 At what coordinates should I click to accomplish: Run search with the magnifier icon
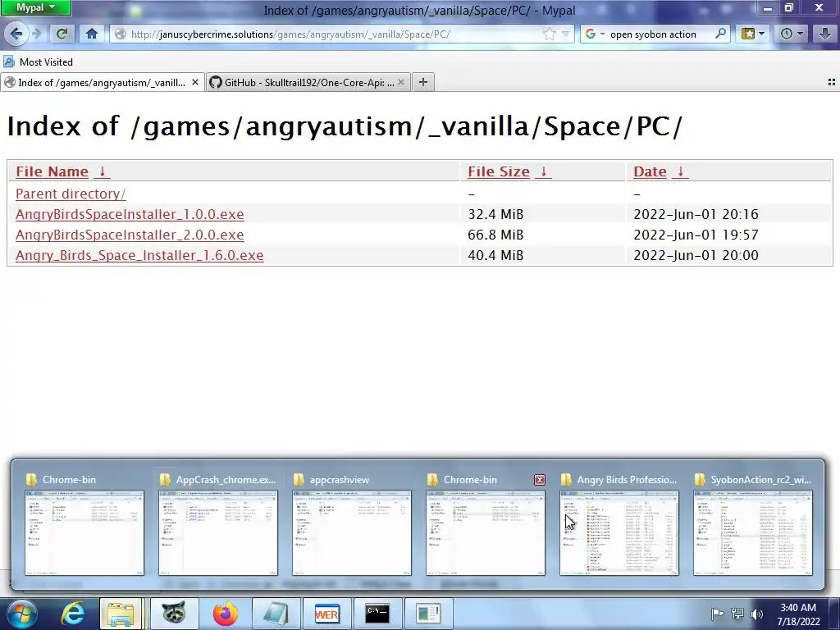[x=720, y=34]
